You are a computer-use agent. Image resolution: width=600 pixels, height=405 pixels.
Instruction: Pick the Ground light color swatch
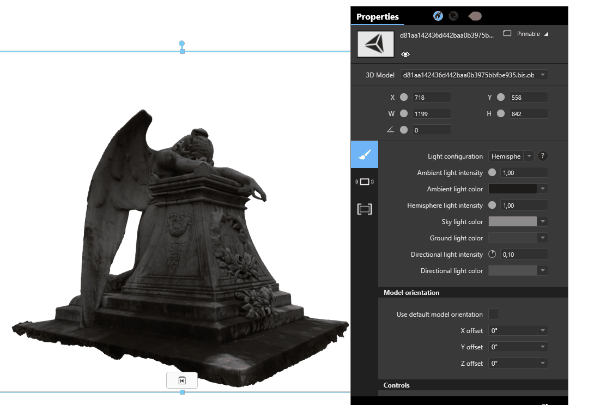[513, 238]
